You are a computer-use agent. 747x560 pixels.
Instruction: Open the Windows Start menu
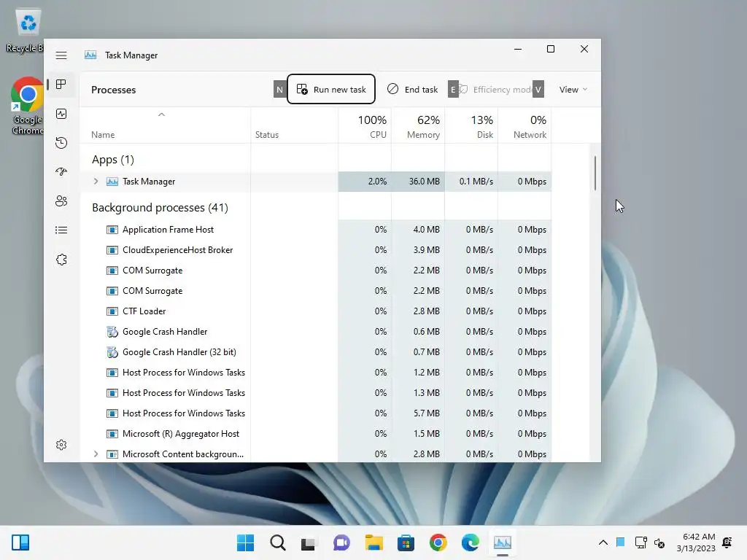pos(246,542)
